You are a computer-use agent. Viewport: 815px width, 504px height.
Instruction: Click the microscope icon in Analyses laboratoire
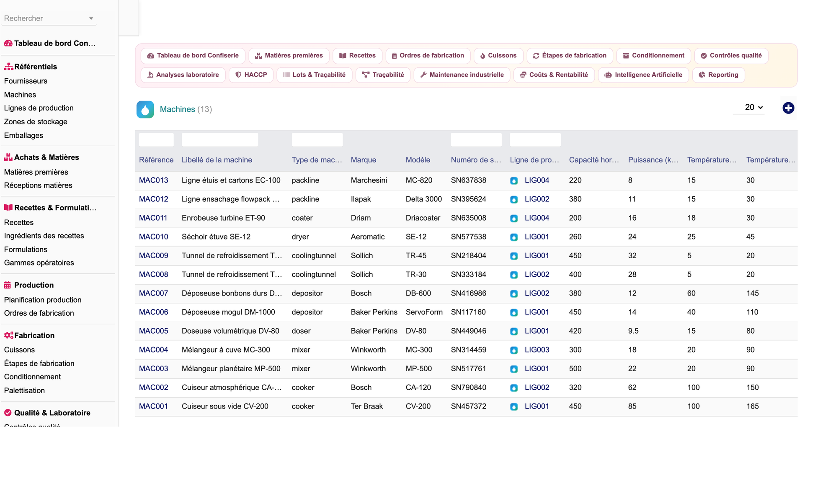150,75
